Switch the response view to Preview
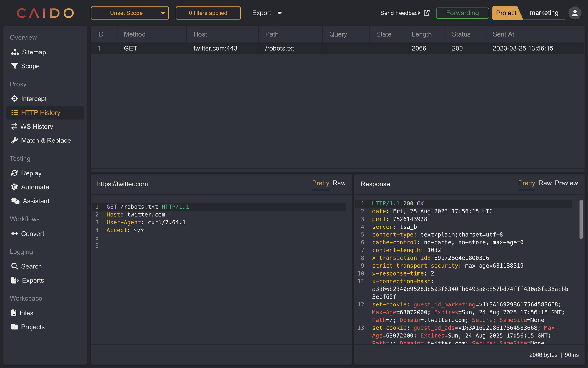The width and height of the screenshot is (588, 368). click(x=566, y=183)
